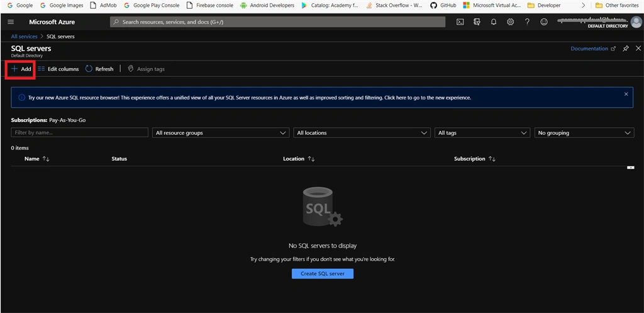Viewport: 644px width, 313px height.
Task: Open the Feedback smiley icon
Action: tap(544, 22)
